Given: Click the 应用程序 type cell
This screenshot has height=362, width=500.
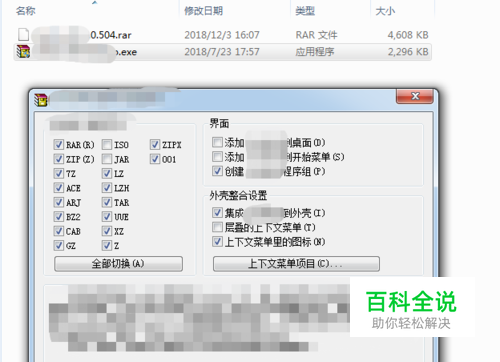Looking at the screenshot, I should tap(315, 52).
